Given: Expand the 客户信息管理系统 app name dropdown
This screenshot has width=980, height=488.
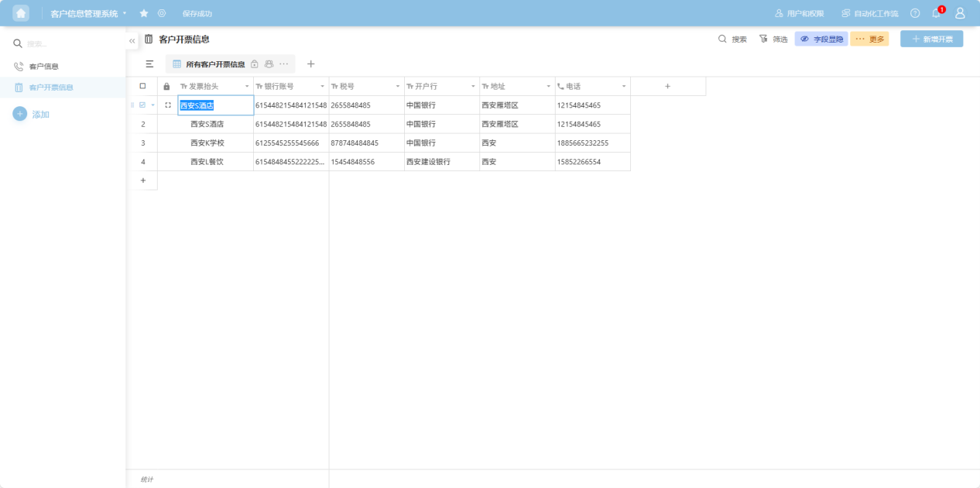Looking at the screenshot, I should click(125, 13).
